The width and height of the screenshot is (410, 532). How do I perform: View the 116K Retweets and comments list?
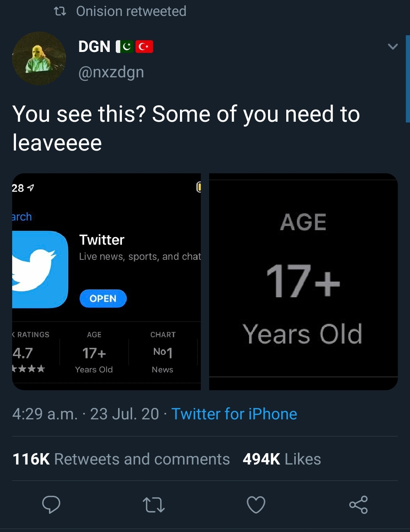click(121, 459)
